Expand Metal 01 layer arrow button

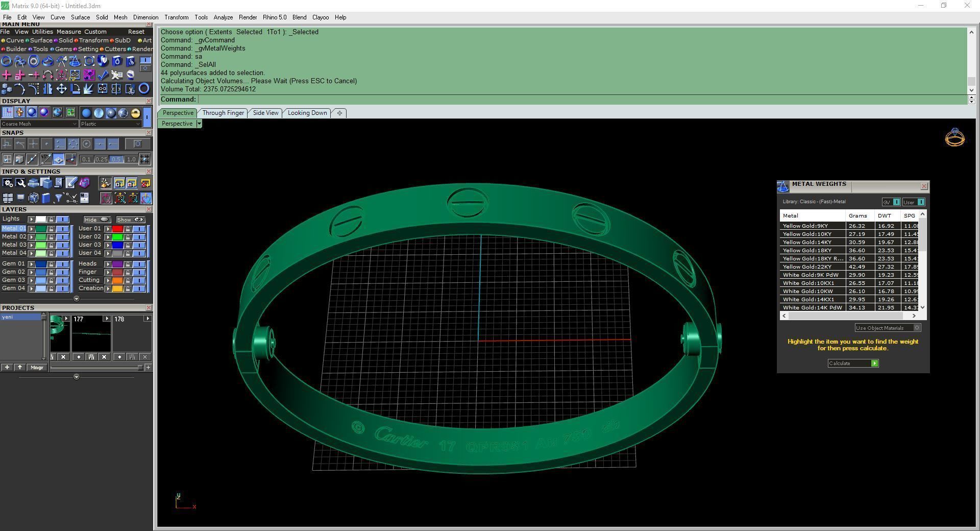(31, 229)
